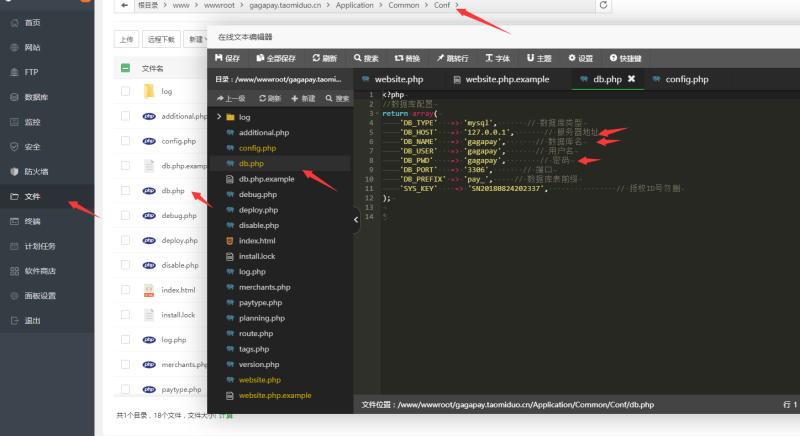The width and height of the screenshot is (800, 436).
Task: Click the 防火墙 firewall shield icon
Action: (14, 172)
